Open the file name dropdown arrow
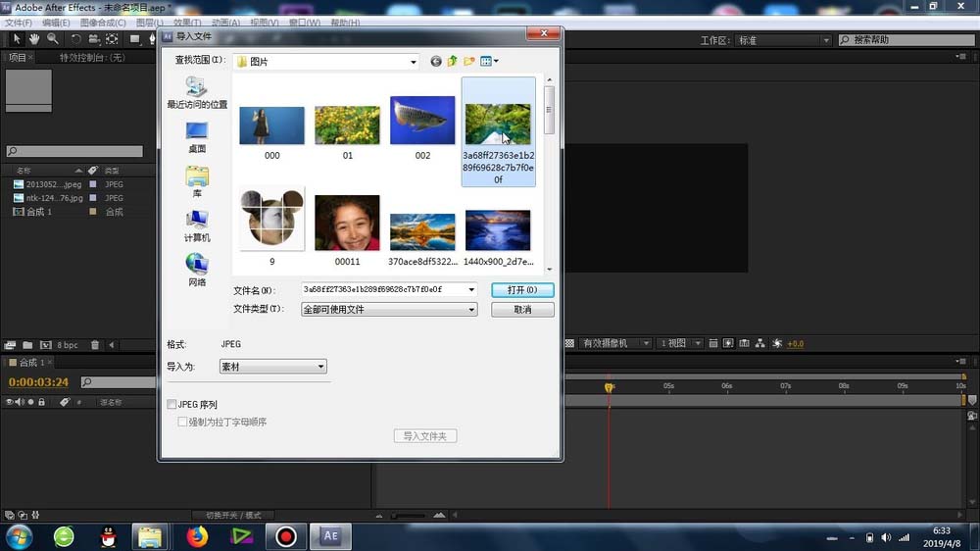 tap(471, 289)
